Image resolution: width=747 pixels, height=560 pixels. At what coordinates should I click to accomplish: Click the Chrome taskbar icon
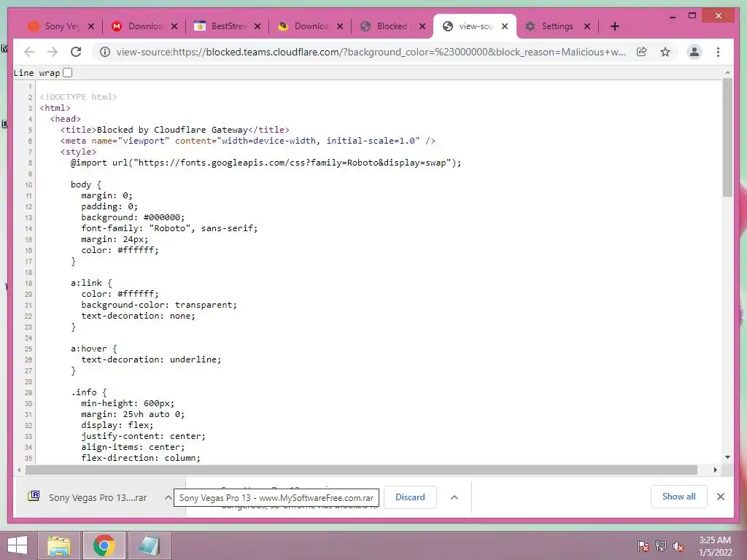[x=104, y=545]
